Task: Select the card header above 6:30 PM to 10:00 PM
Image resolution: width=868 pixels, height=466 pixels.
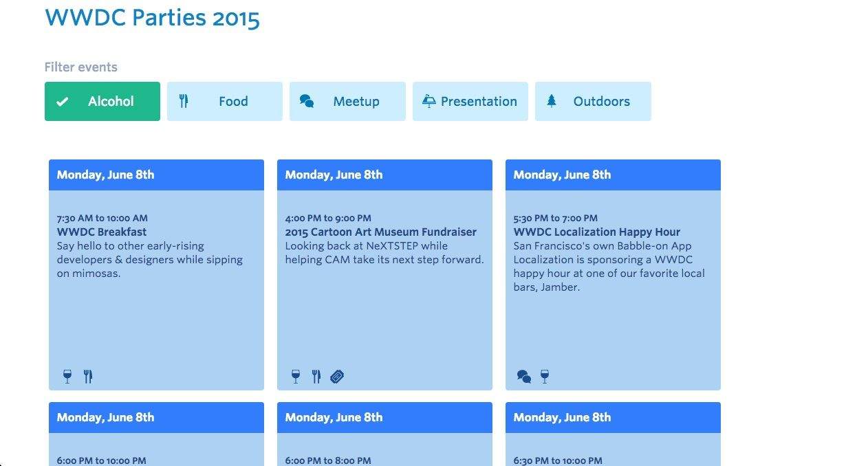Action: point(613,417)
